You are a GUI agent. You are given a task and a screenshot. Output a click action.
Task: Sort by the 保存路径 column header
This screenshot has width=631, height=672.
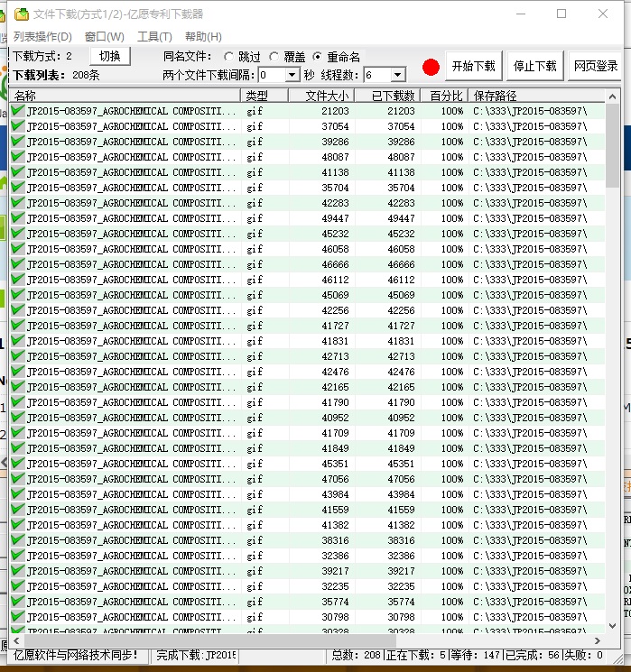[x=536, y=96]
